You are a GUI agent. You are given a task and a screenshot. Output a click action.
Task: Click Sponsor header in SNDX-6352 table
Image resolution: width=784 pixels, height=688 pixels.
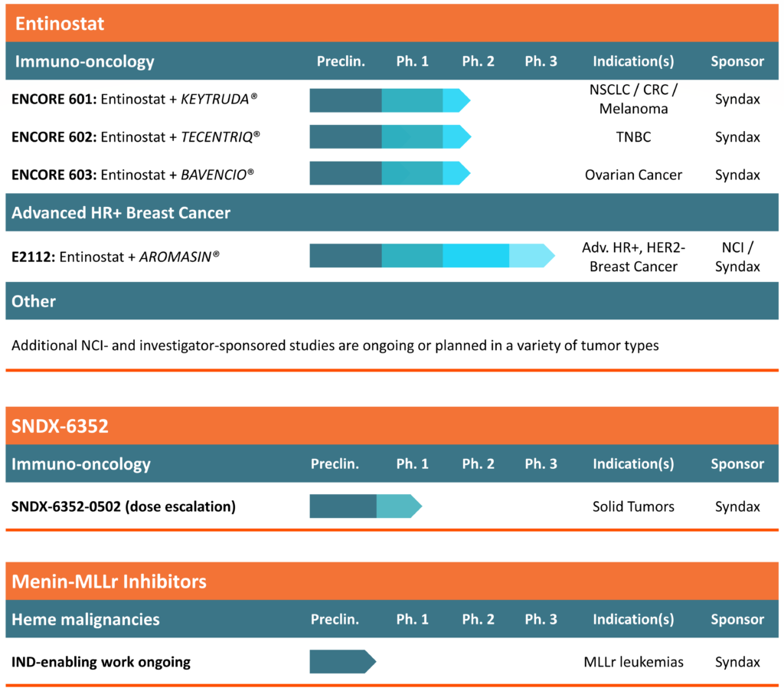pos(737,464)
